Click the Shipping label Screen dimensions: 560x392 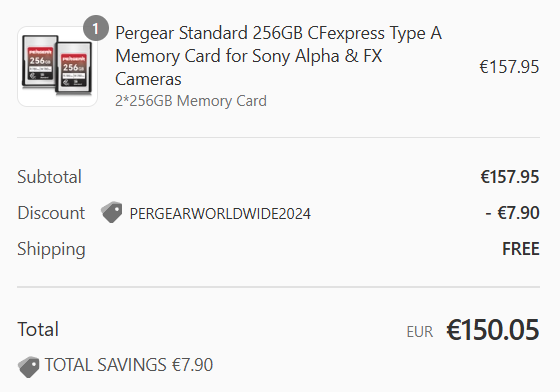coord(51,249)
